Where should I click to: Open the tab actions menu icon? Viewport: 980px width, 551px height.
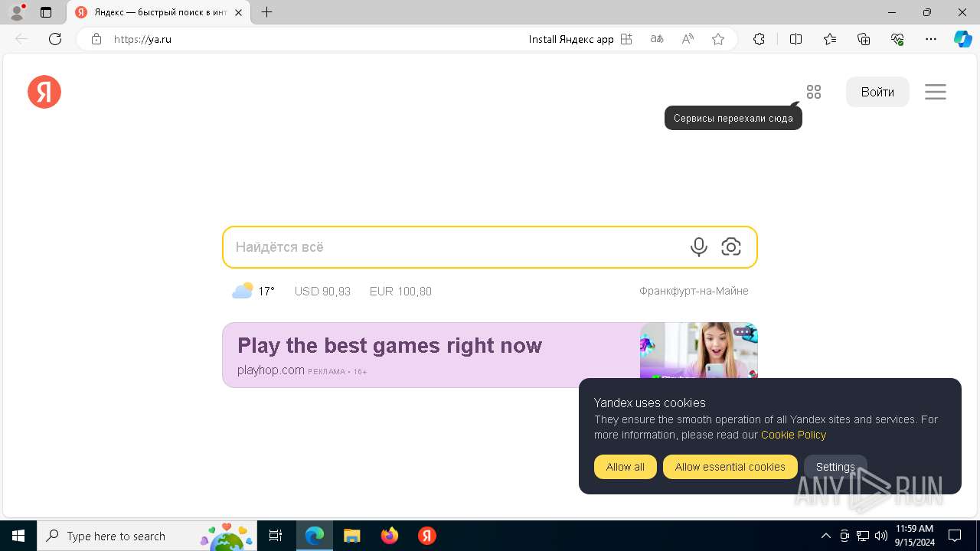point(46,12)
